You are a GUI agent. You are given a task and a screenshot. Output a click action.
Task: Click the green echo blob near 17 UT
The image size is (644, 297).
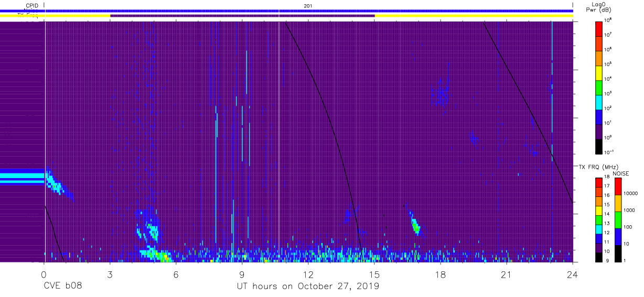(415, 226)
